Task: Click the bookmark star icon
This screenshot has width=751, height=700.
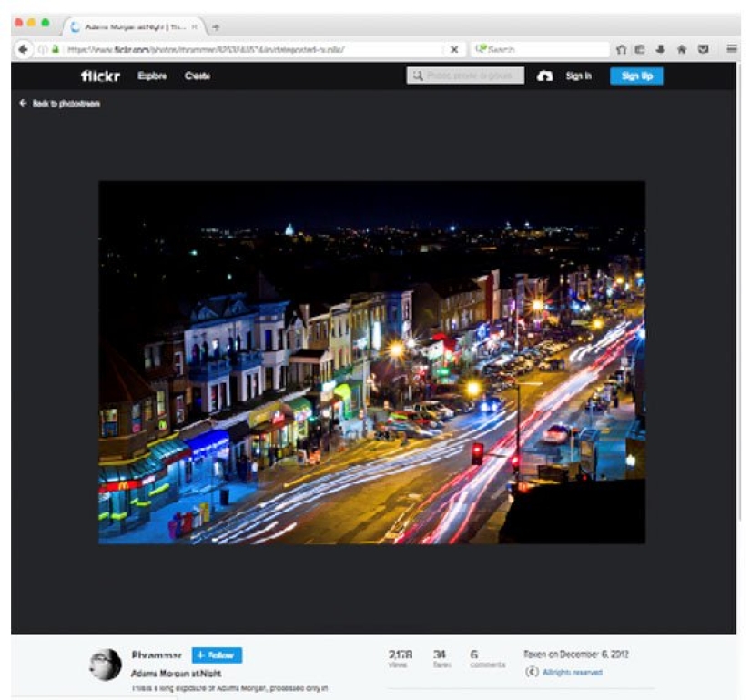Action: click(x=681, y=49)
